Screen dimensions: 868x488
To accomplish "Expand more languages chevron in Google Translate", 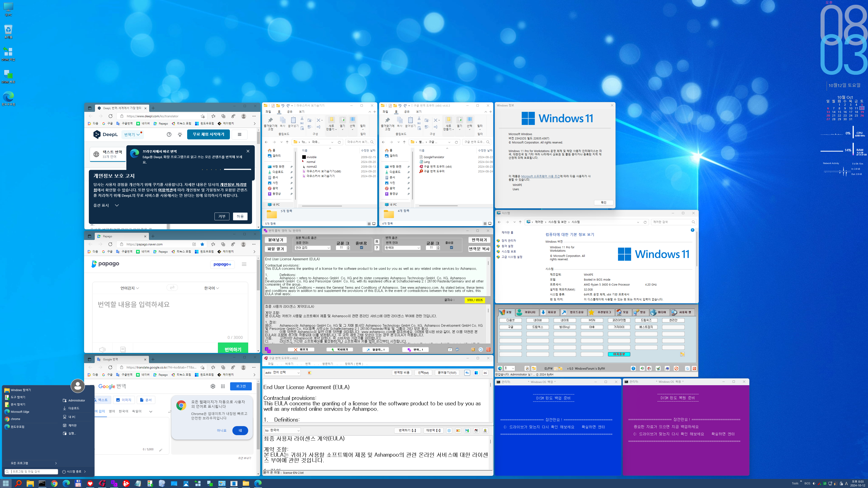I will tap(151, 412).
